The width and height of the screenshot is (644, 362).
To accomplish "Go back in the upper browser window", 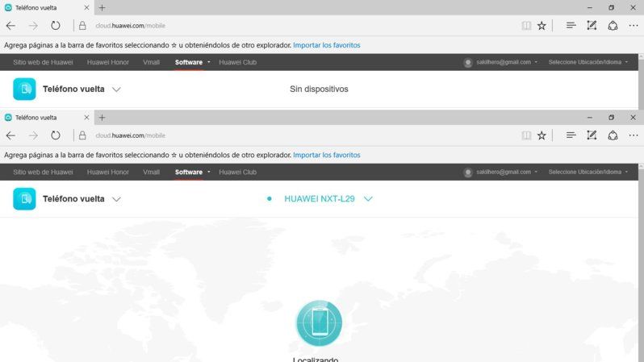I will click(x=10, y=26).
